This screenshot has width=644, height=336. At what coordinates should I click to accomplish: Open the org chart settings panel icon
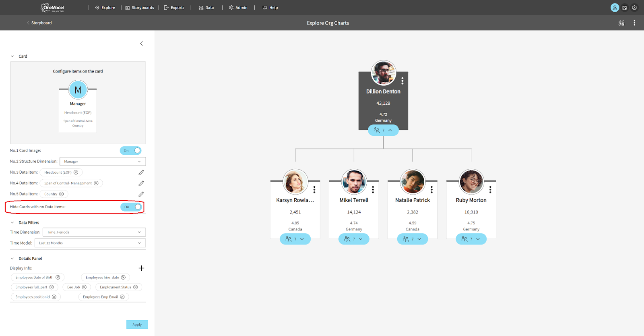click(x=621, y=23)
